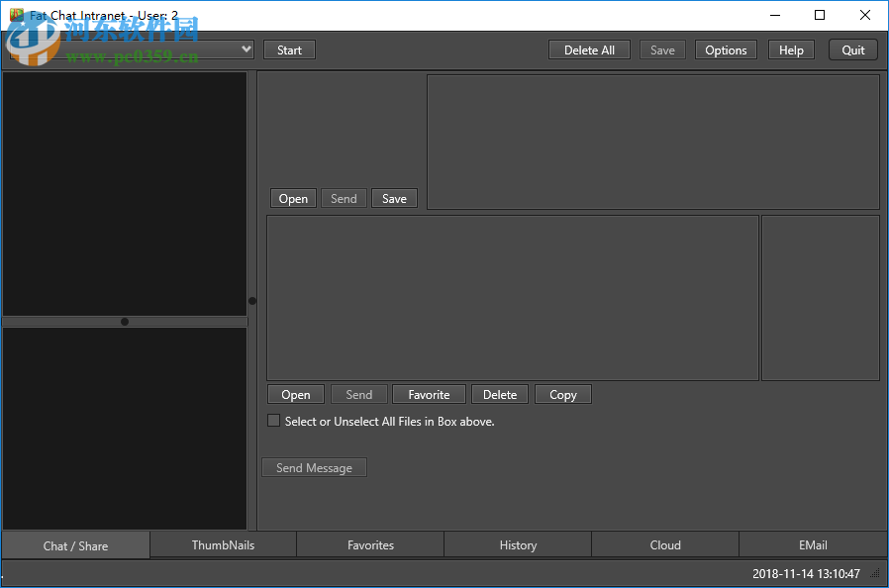Go to the Favorites tab
This screenshot has height=588, width=889.
pyautogui.click(x=370, y=544)
